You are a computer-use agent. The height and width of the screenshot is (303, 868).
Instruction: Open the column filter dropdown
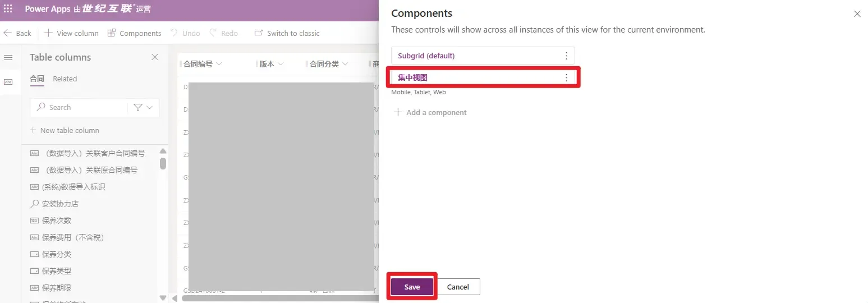[x=143, y=107]
